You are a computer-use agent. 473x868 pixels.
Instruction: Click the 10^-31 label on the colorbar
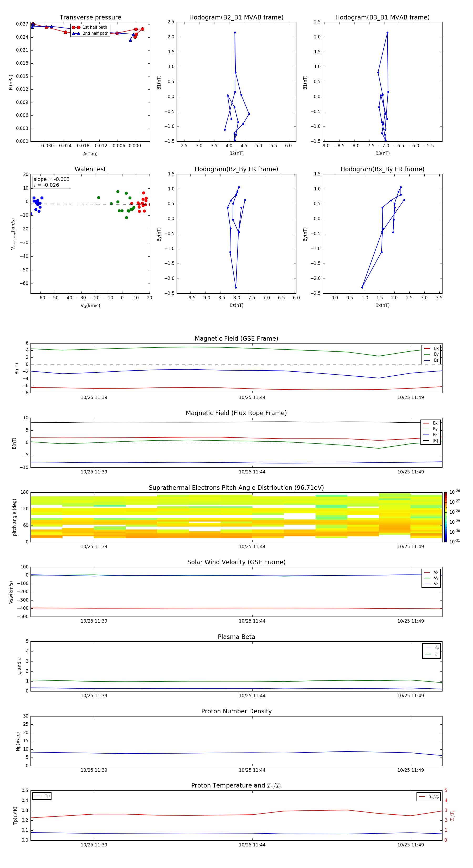(455, 542)
